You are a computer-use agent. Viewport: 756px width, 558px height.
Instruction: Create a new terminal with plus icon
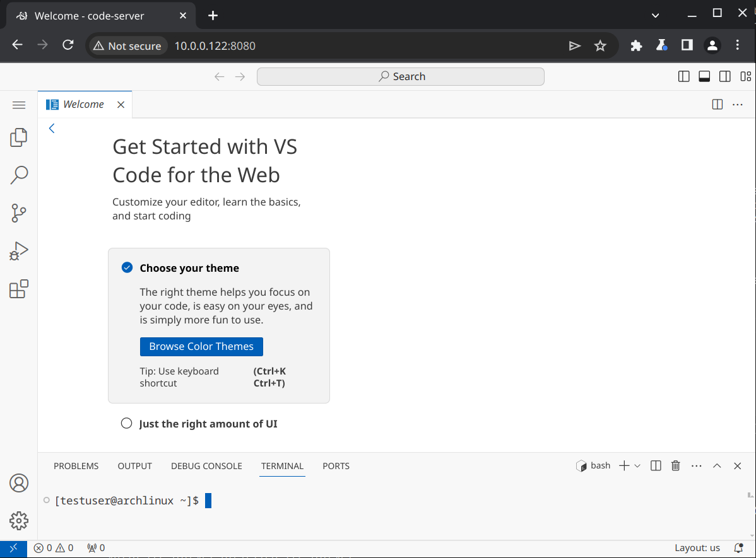[624, 465]
